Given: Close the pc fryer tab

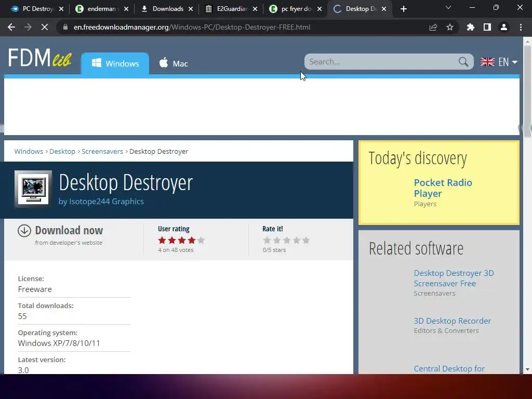Looking at the screenshot, I should point(320,9).
